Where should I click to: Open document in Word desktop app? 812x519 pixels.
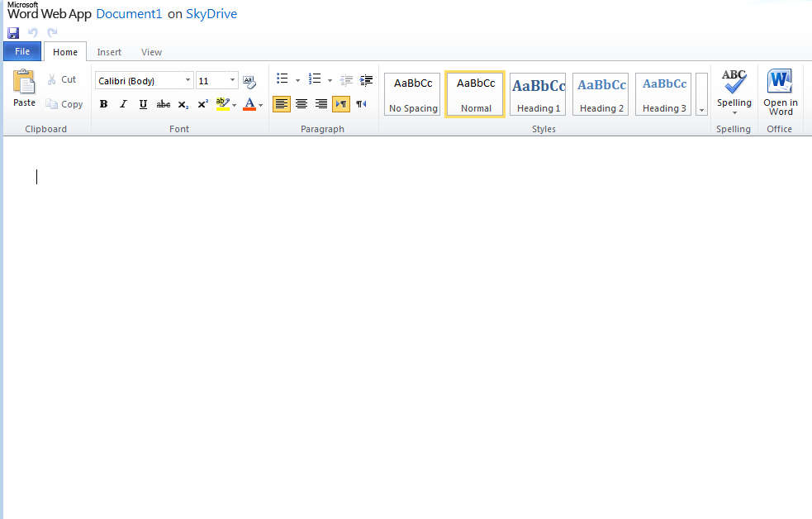tap(780, 93)
